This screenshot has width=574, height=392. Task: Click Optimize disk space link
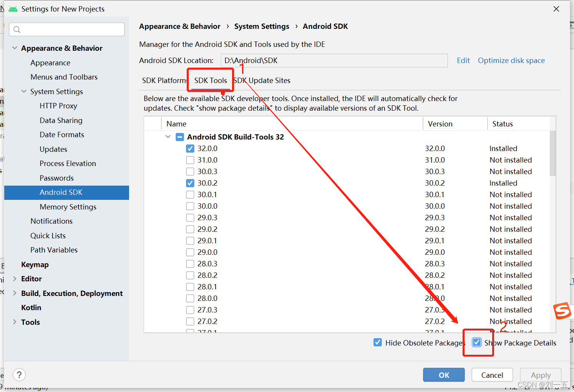(x=511, y=60)
